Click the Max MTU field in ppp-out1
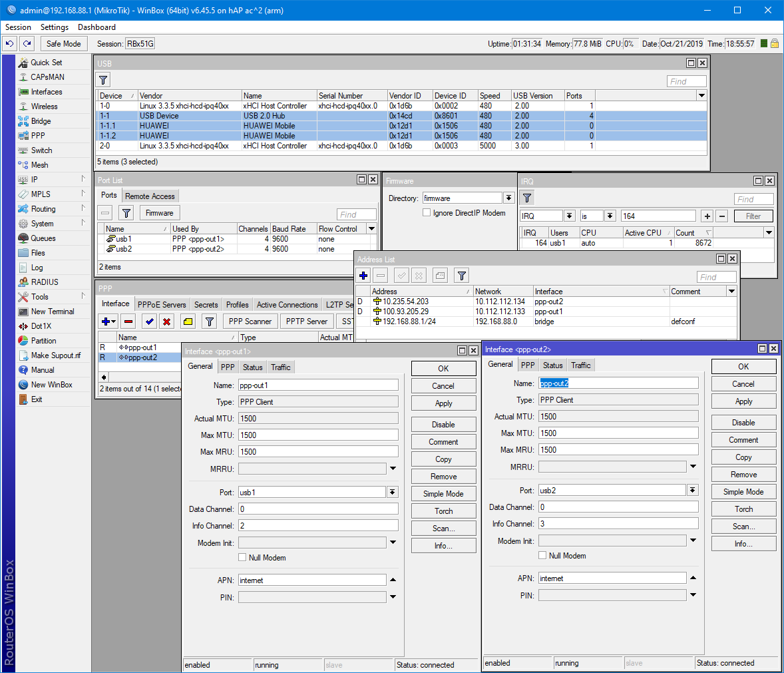Viewport: 784px width, 673px height. (x=318, y=435)
